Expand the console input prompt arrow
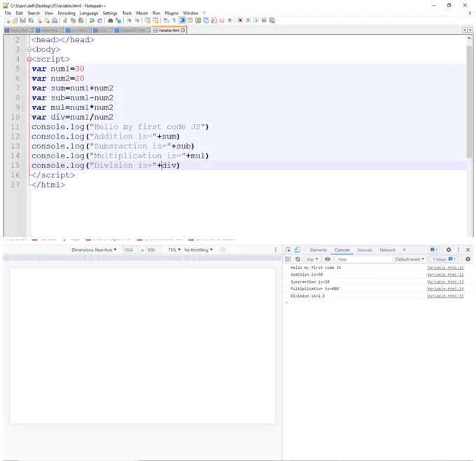Viewport: 476px width, 461px height. 286,303
